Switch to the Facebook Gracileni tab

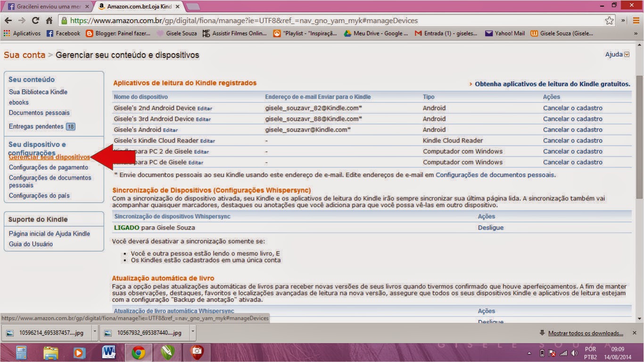tap(48, 7)
